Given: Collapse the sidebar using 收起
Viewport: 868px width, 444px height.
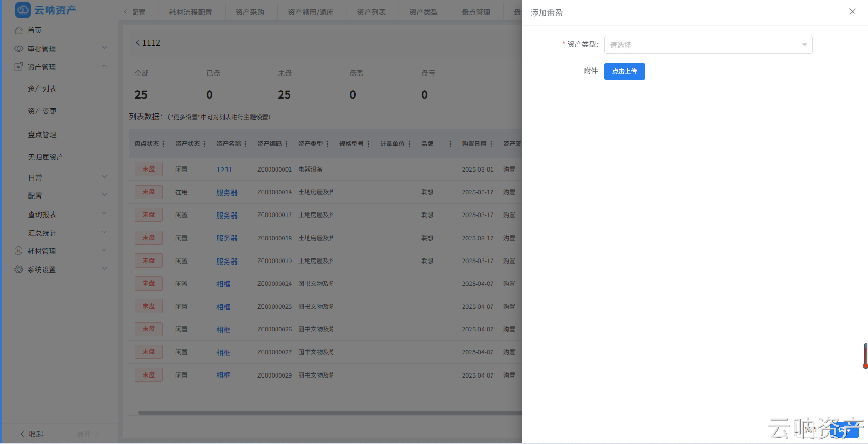Looking at the screenshot, I should pos(32,434).
